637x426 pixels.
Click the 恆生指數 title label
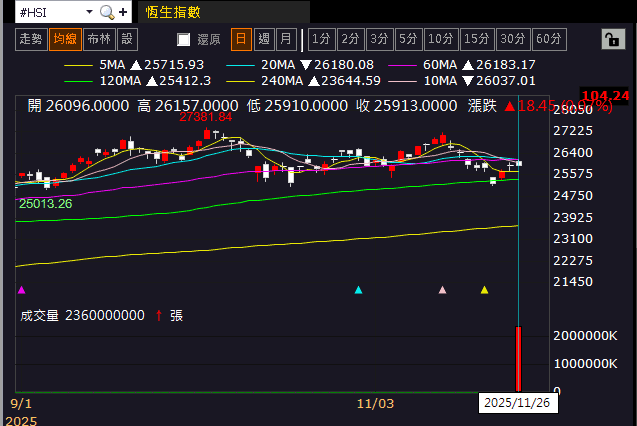173,13
